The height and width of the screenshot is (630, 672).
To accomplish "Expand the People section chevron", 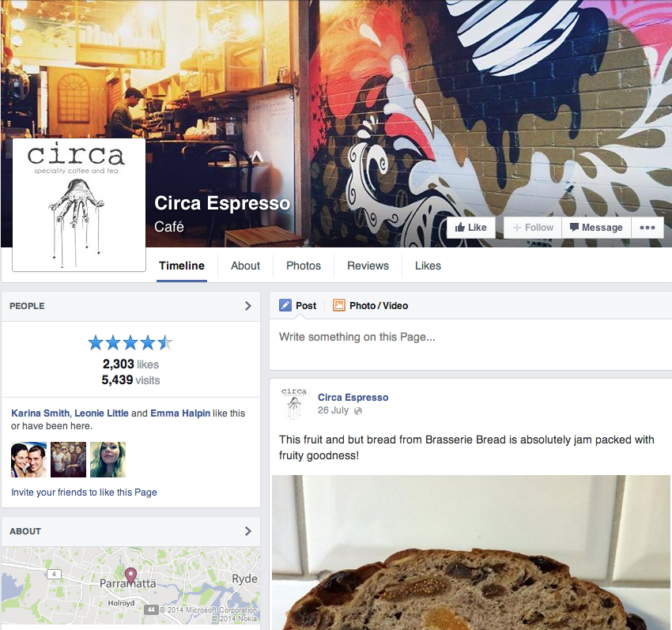I will pyautogui.click(x=247, y=306).
